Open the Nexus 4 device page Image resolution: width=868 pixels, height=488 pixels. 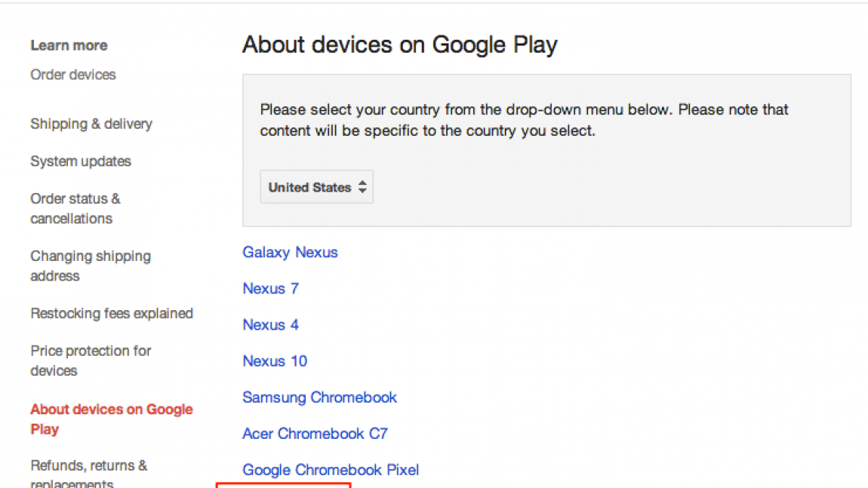click(x=271, y=325)
